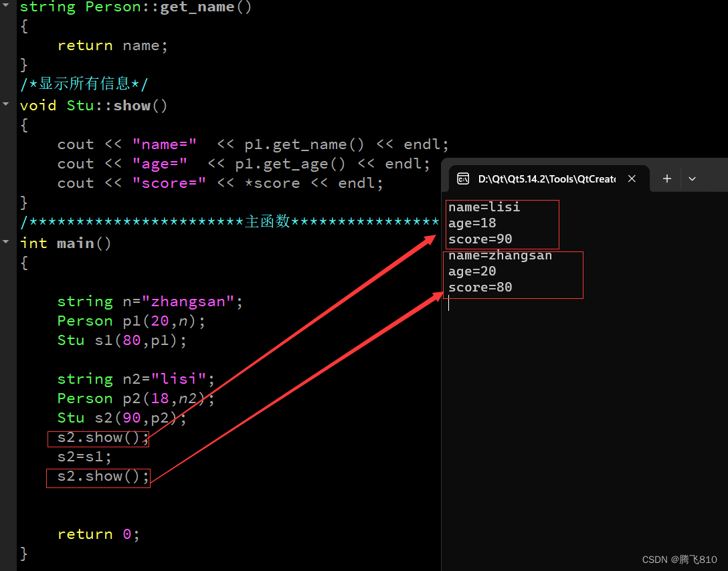The image size is (728, 571).
Task: Click the 's2.show();' line after s2=s1
Action: (x=102, y=476)
